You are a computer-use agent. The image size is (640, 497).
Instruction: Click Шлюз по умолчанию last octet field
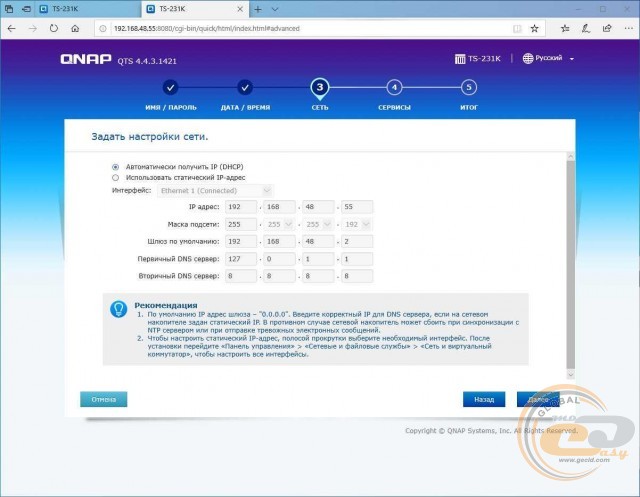(357, 242)
